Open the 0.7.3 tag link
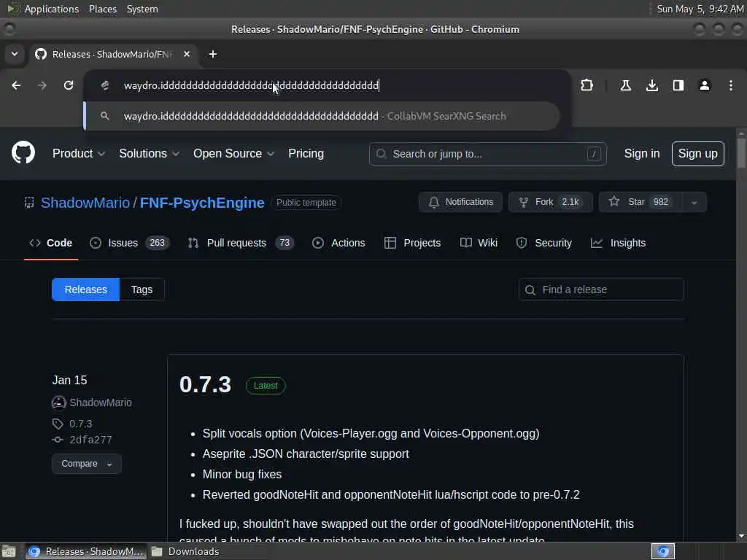This screenshot has height=560, width=747. coord(80,424)
